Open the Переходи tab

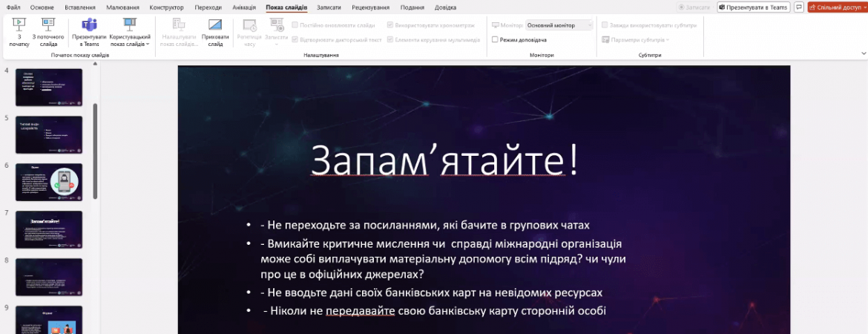[208, 7]
